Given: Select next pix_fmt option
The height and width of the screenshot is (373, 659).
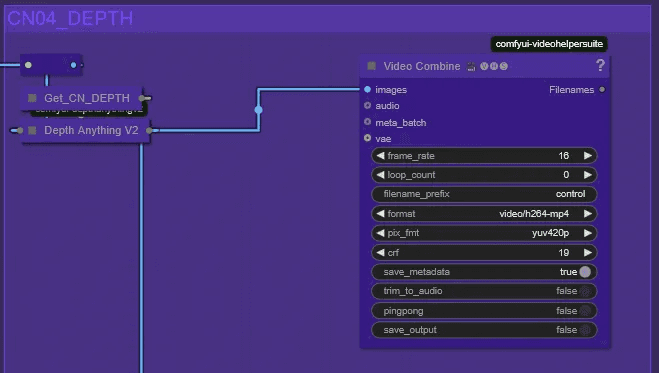Looking at the screenshot, I should [588, 233].
